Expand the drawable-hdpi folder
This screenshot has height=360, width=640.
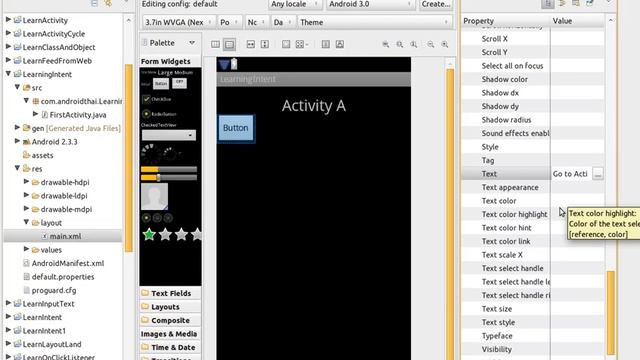pyautogui.click(x=26, y=182)
